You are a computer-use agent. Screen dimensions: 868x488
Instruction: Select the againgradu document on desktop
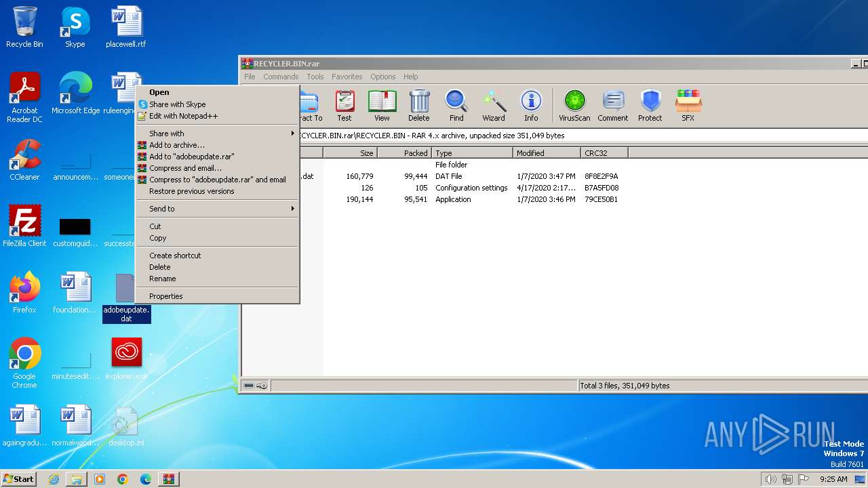coord(24,426)
